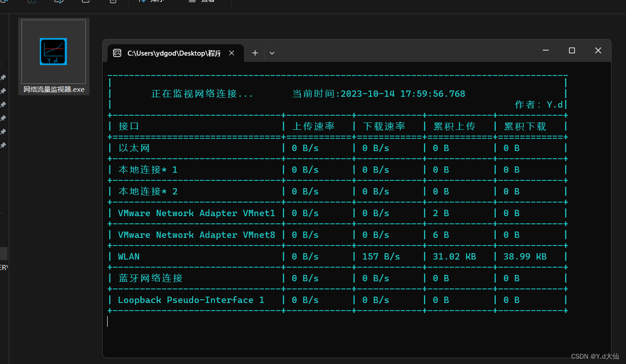Select the Cut icon in the Explorer toolbar
626x364 pixels.
pyautogui.click(x=4, y=2)
